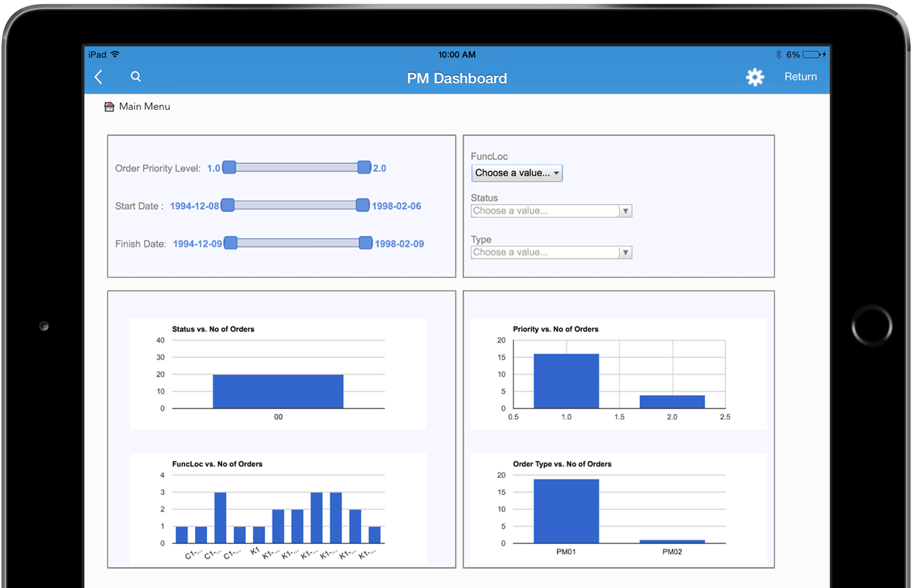Select Start Date left slider handle
The image size is (913, 588).
coord(228,205)
